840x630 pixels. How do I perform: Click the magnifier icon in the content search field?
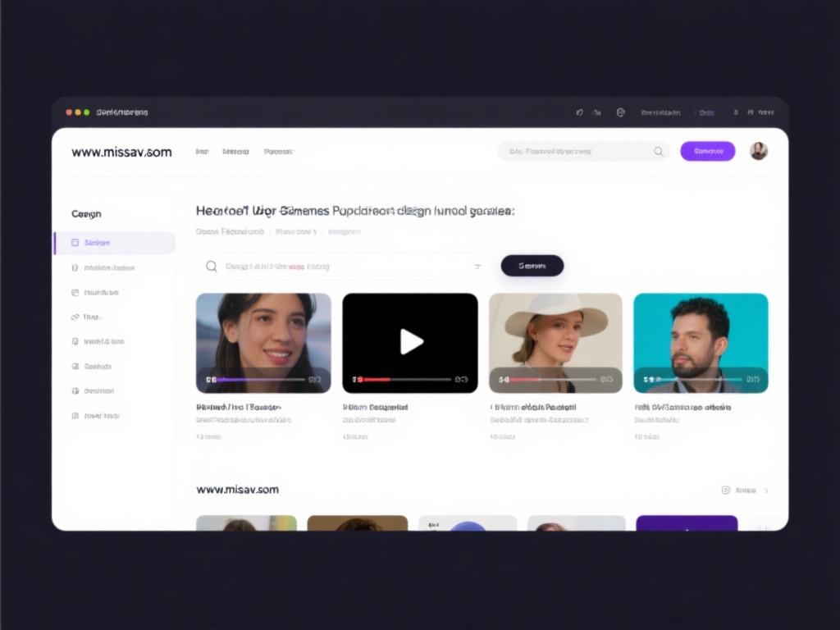pos(212,267)
